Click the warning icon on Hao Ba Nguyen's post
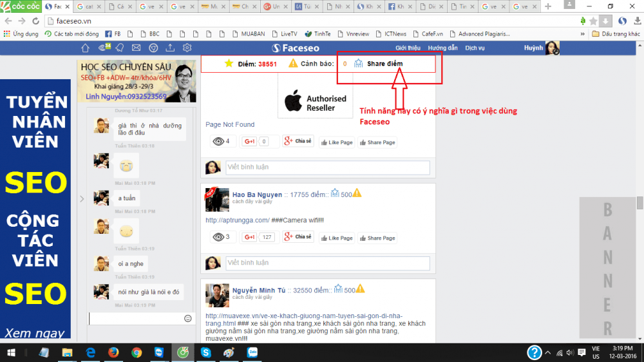Image resolution: width=644 pixels, height=362 pixels. (x=357, y=193)
